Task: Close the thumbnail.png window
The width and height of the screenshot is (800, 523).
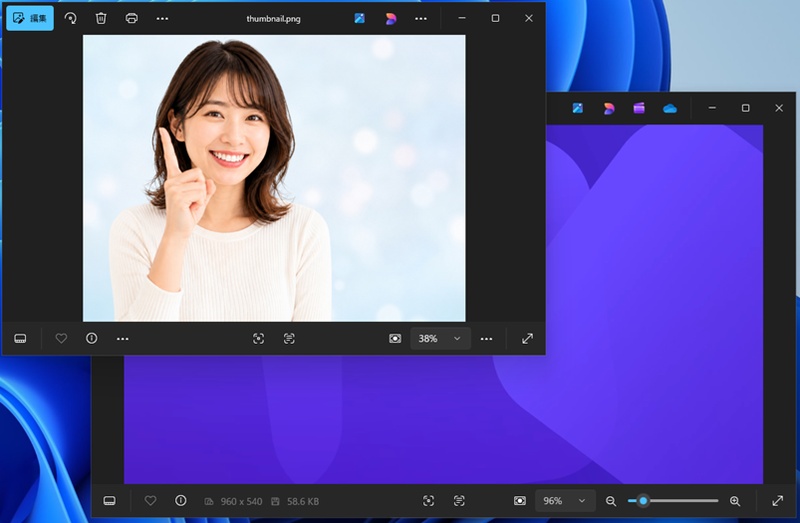Action: (529, 18)
